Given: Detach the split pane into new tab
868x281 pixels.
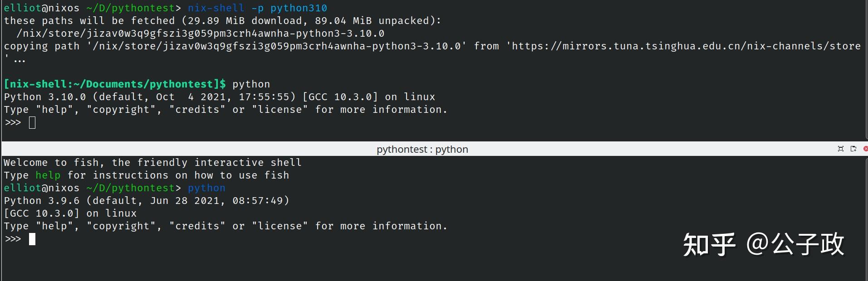Looking at the screenshot, I should [853, 149].
